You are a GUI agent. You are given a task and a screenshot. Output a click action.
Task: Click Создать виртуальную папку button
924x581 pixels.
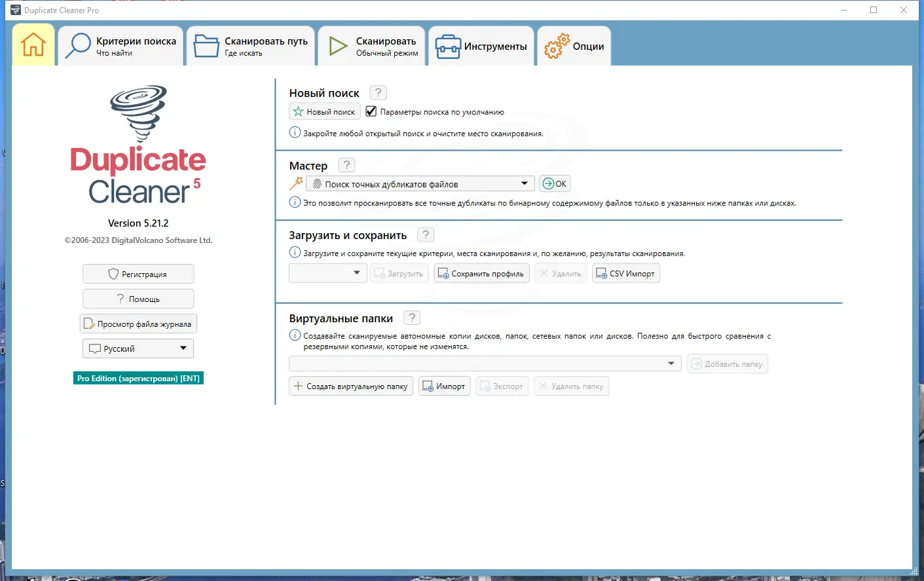click(351, 386)
